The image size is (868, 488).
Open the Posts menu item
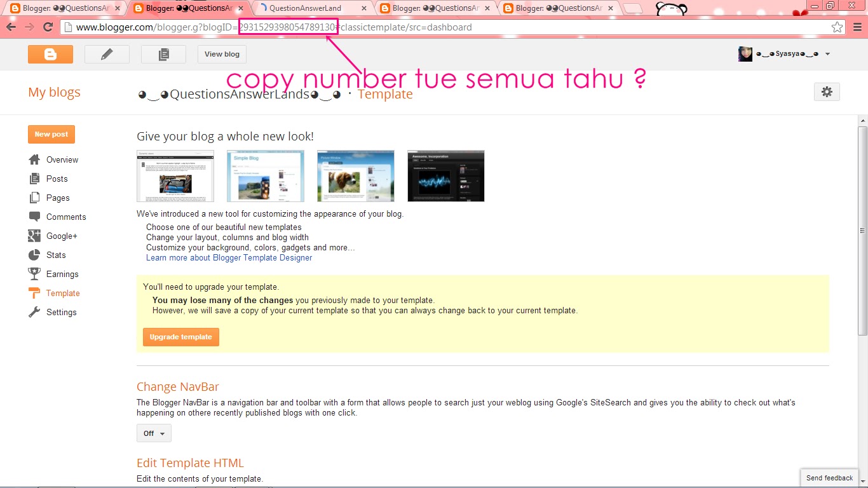[57, 179]
